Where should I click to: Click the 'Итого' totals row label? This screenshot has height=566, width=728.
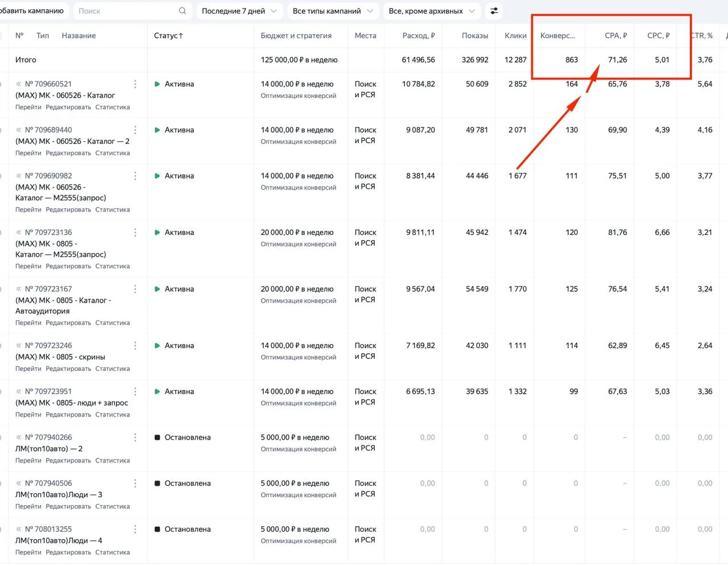pos(26,60)
